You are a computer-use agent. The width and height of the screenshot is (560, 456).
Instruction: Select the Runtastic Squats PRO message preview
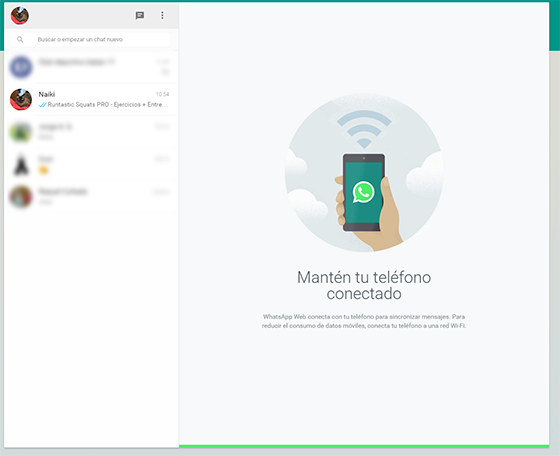[108, 105]
